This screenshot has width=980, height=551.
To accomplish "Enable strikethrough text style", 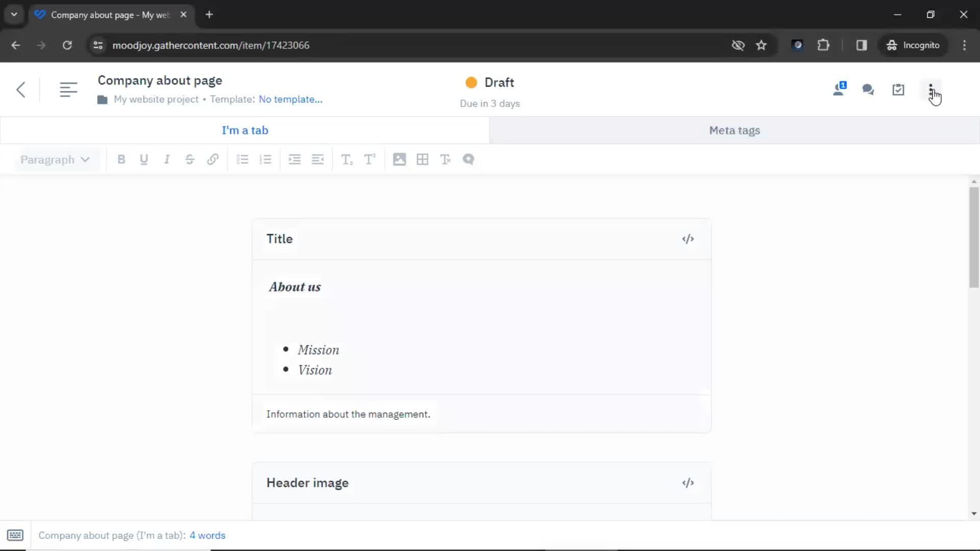I will pos(190,160).
